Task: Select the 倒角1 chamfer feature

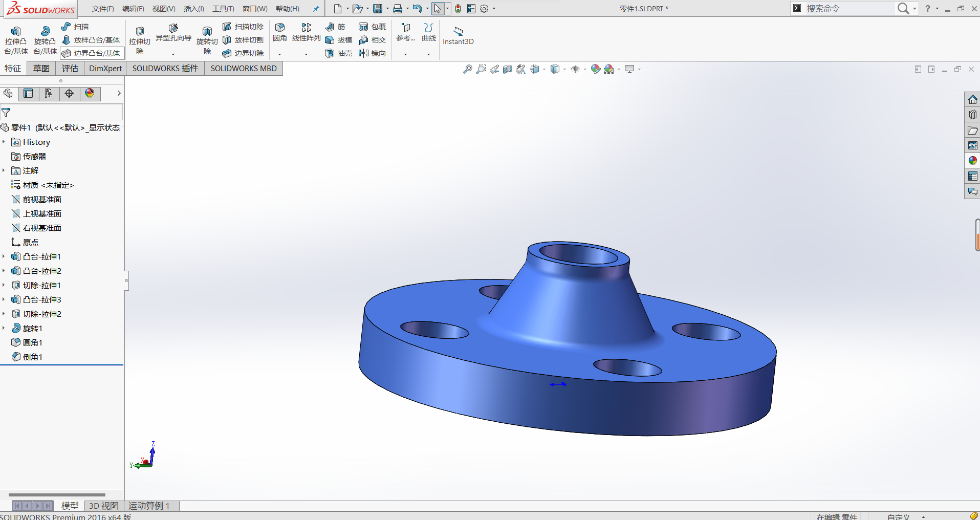Action: [x=32, y=357]
